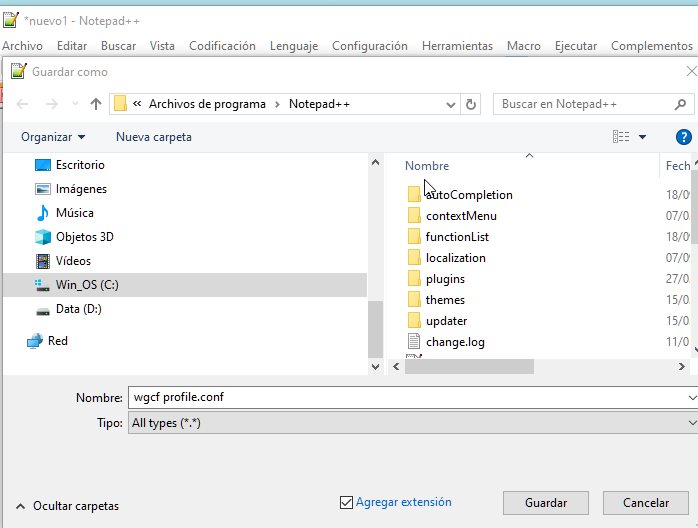This screenshot has width=698, height=528.
Task: Select the plugins folder icon
Action: tap(415, 279)
